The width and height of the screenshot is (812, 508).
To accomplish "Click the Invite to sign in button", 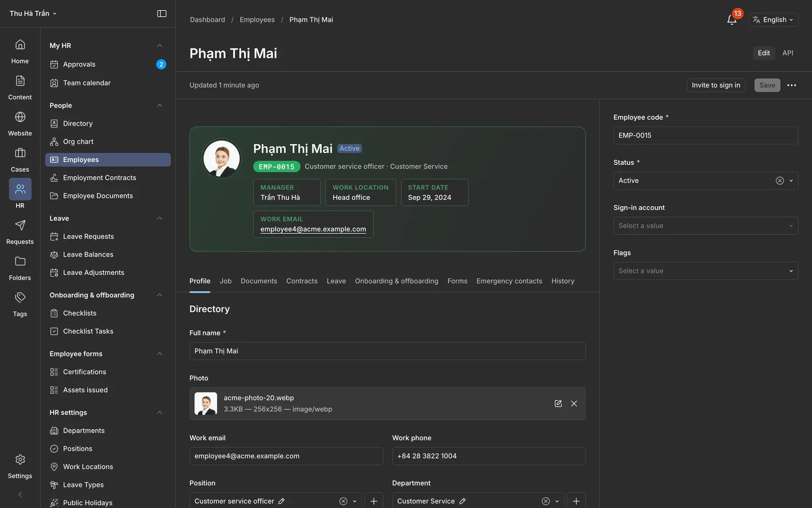I will (716, 85).
